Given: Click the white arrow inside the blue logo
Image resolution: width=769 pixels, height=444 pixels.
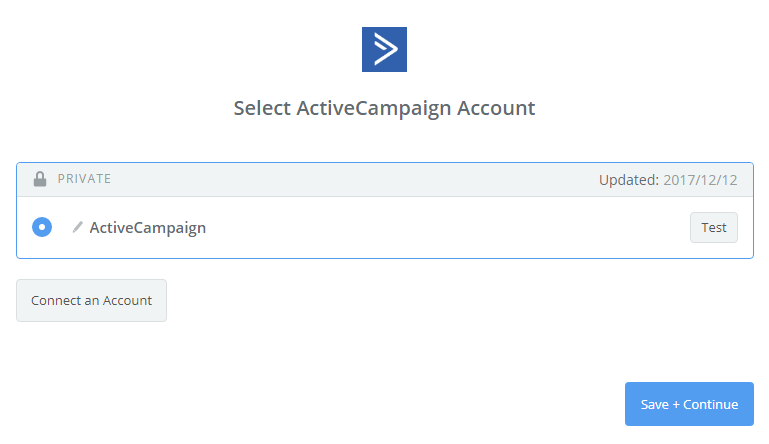Looking at the screenshot, I should 386,49.
